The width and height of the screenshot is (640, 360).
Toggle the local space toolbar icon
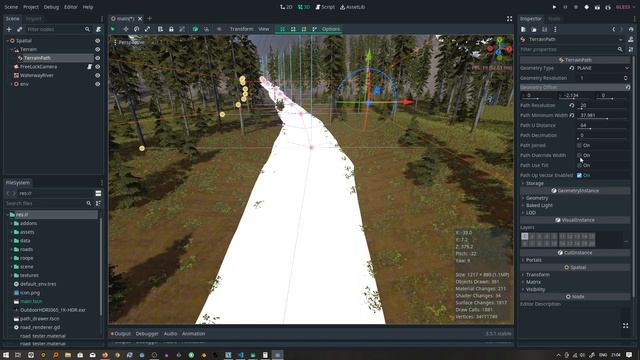click(196, 29)
